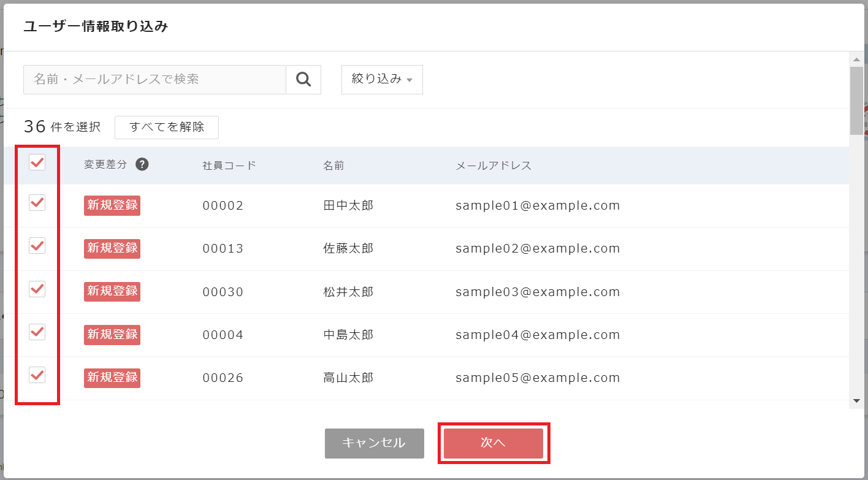The image size is (868, 480).
Task: Click the scrollbar down arrow
Action: (x=856, y=400)
